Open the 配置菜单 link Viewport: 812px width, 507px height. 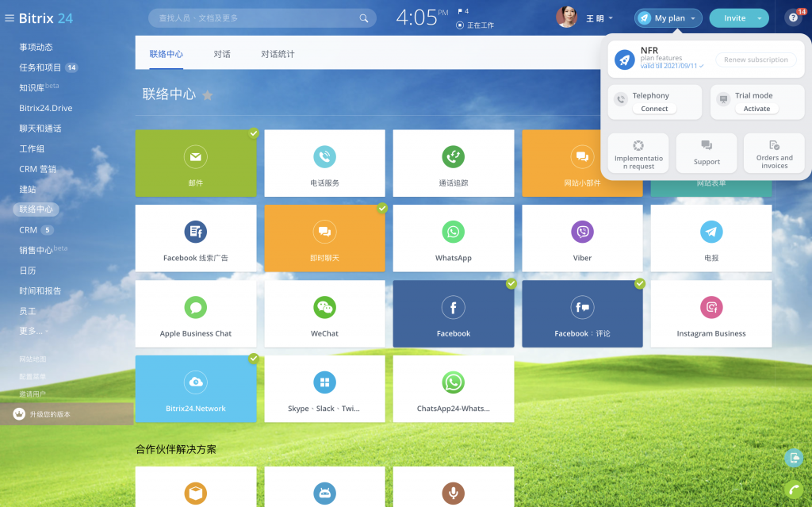[33, 376]
